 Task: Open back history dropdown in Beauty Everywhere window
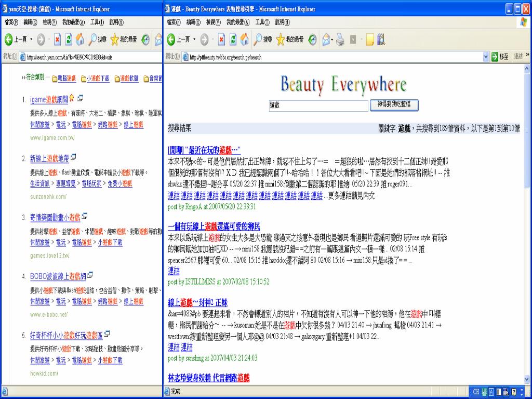click(x=194, y=39)
